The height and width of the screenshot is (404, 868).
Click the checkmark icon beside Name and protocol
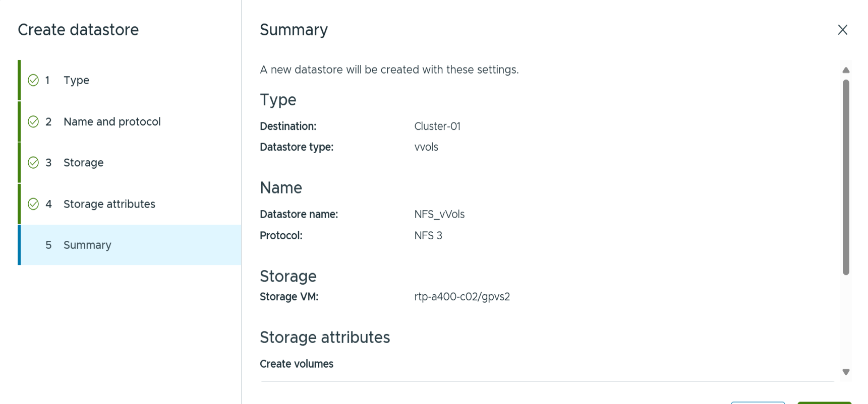(33, 121)
